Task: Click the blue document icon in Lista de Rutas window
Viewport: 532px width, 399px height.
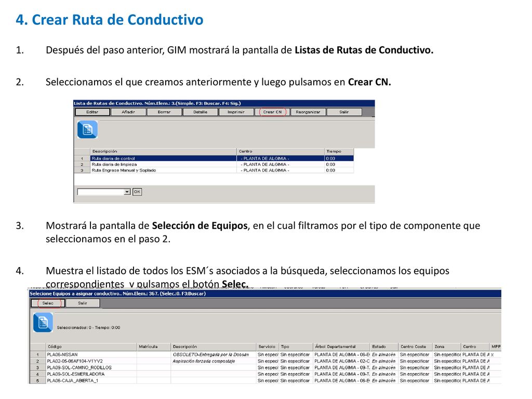Action: point(87,129)
